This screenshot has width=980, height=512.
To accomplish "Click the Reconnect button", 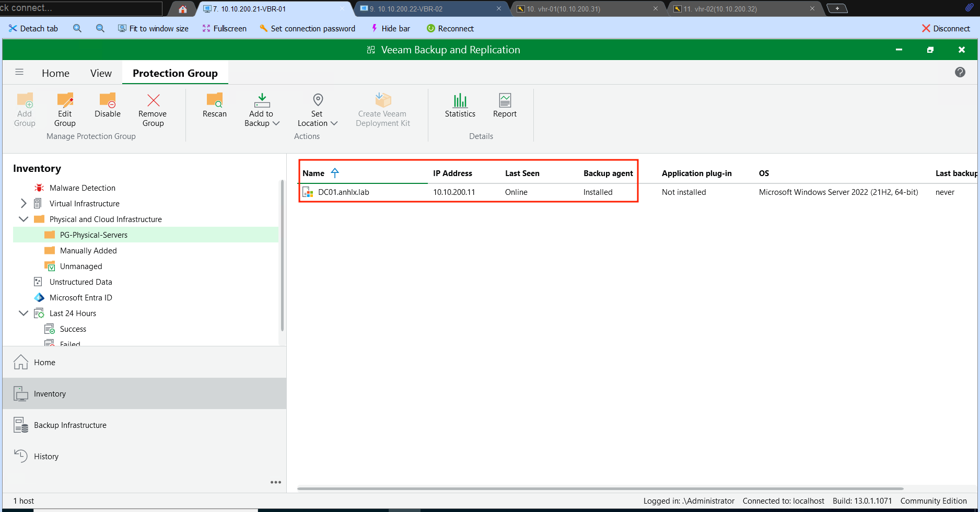I will pos(450,28).
